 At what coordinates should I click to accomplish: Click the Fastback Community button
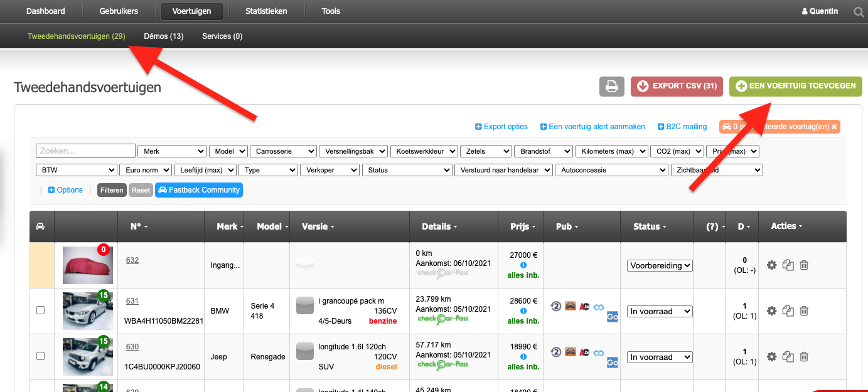tap(199, 190)
